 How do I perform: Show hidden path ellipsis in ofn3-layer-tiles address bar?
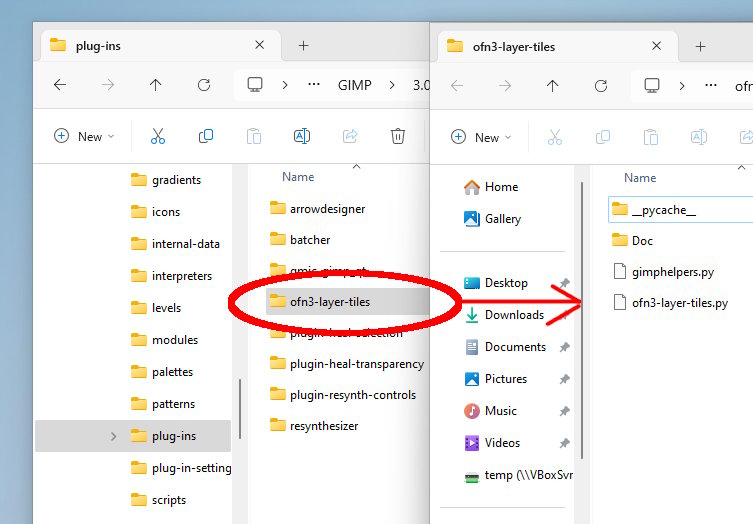711,85
